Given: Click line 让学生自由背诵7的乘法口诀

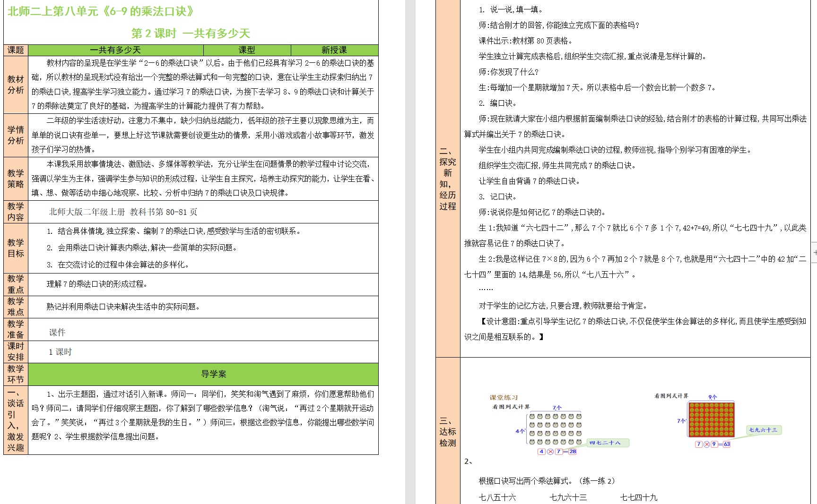Looking at the screenshot, I should pos(530,181).
